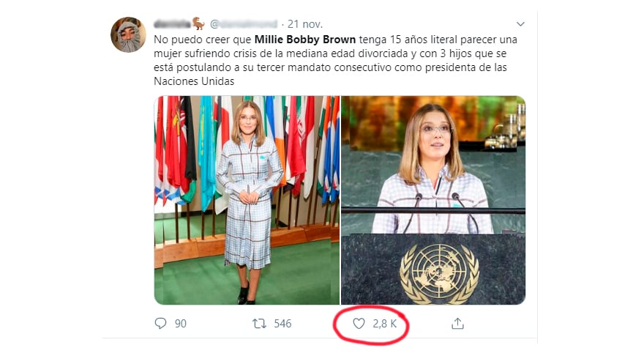The image size is (644, 356).
Task: Click the blurred author display name
Action: pos(172,24)
